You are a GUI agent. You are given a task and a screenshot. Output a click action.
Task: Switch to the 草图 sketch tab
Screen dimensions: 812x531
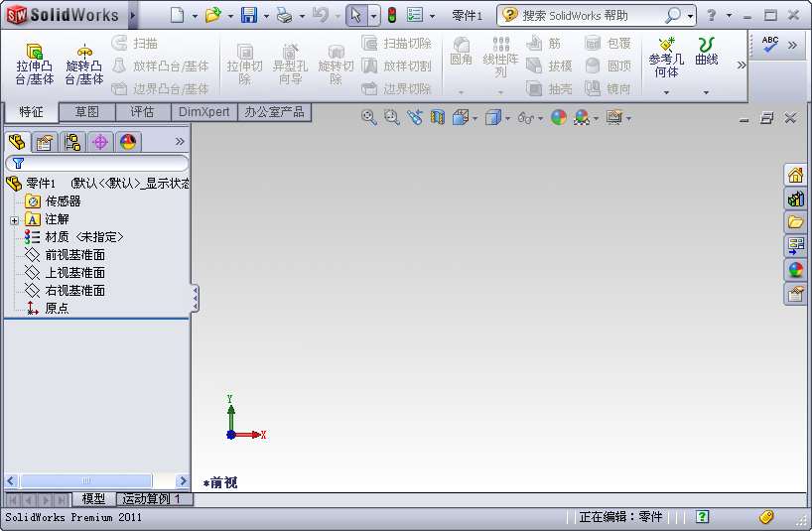tap(87, 112)
